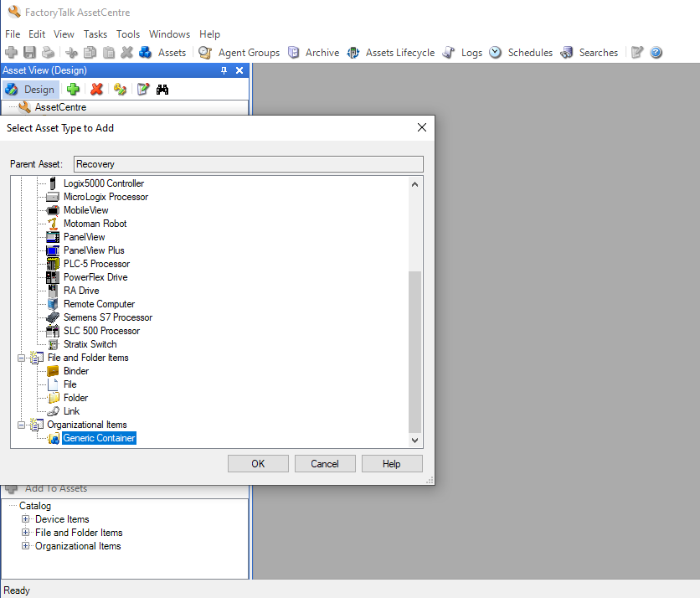
Task: Select PanelView Plus asset type
Action: (x=94, y=250)
